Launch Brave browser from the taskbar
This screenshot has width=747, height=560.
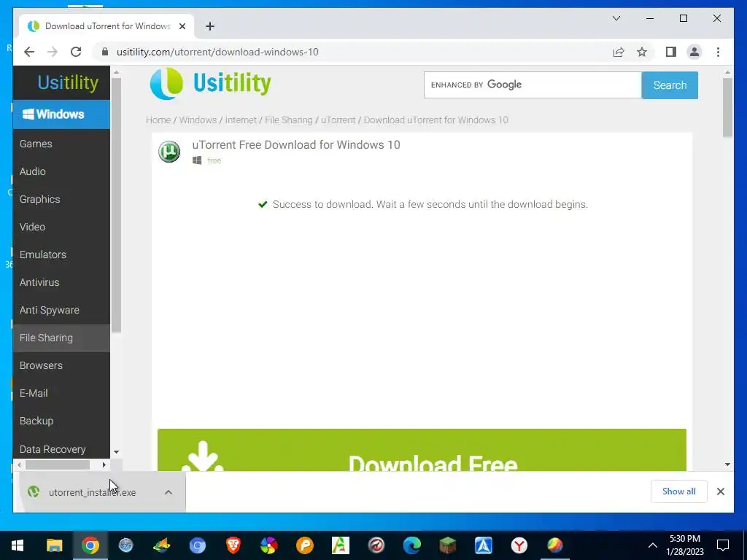[x=233, y=545]
